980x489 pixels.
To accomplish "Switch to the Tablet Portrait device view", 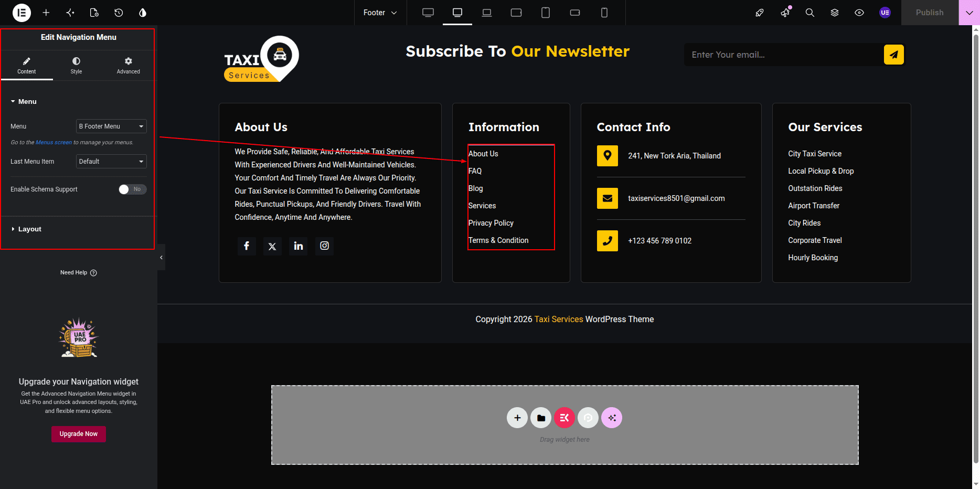I will [x=546, y=13].
